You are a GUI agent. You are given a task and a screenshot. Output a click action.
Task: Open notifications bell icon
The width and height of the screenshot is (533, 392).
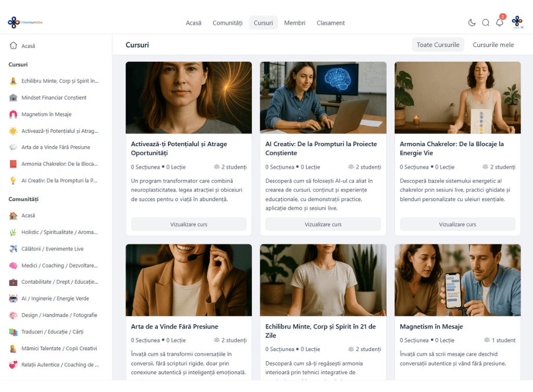[x=500, y=23]
